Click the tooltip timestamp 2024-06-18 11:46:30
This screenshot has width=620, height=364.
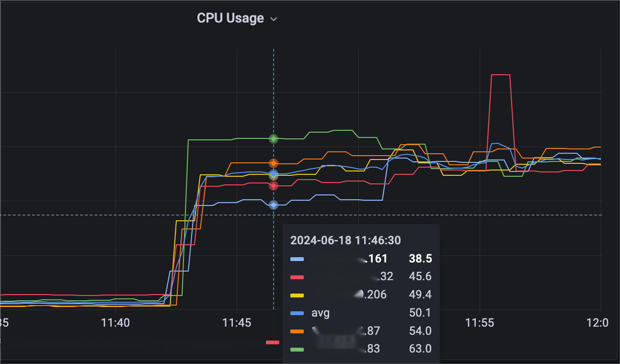[x=345, y=240]
